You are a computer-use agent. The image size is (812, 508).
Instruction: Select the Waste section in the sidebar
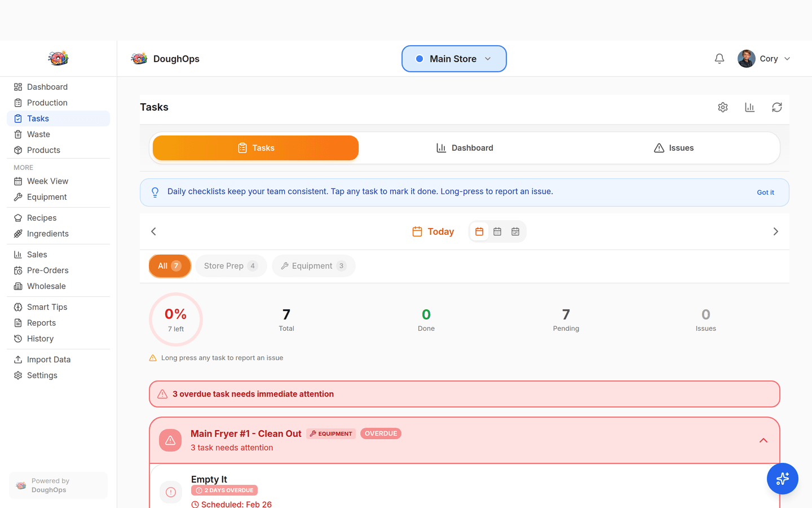(39, 134)
